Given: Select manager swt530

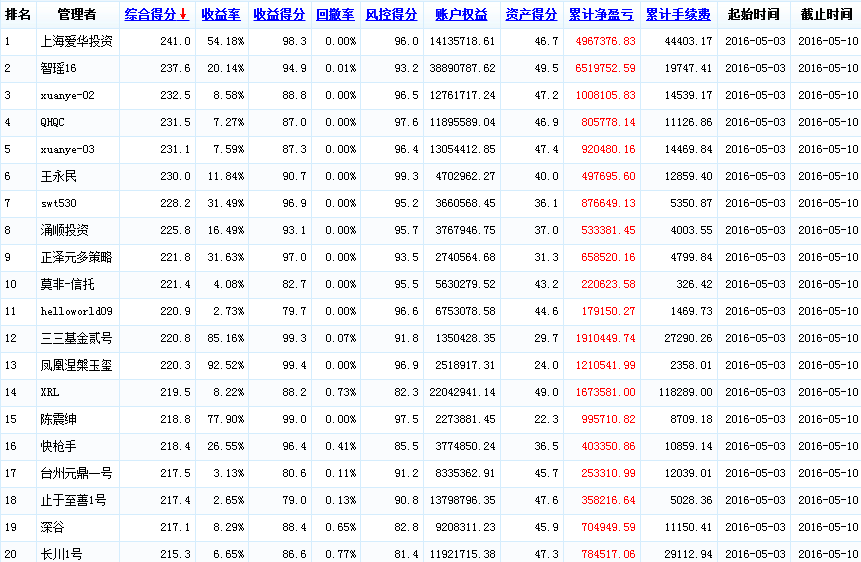Looking at the screenshot, I should (x=58, y=203).
